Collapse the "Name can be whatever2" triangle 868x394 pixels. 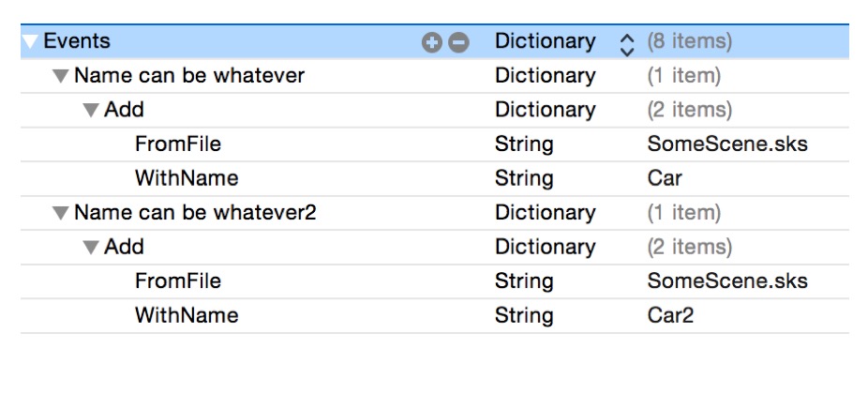coord(61,213)
